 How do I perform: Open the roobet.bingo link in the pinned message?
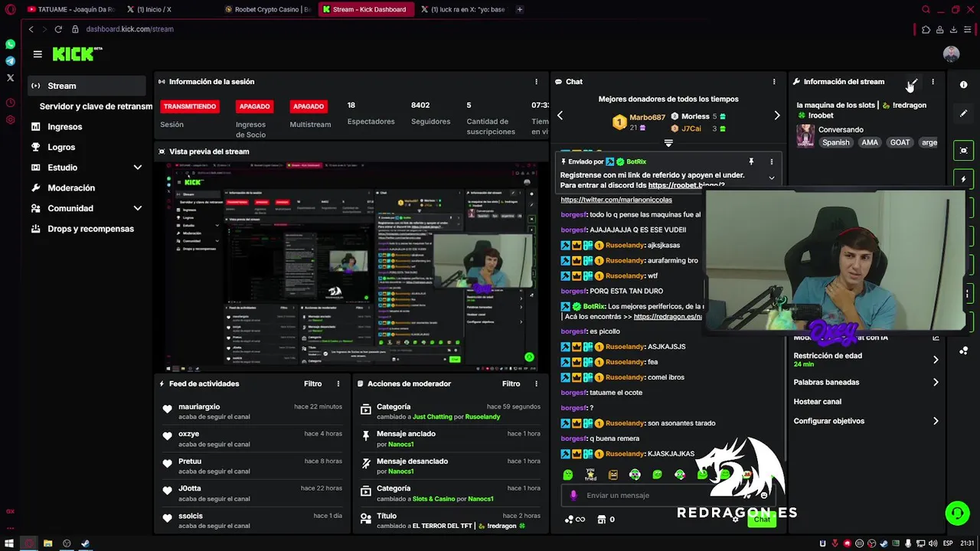pos(686,185)
